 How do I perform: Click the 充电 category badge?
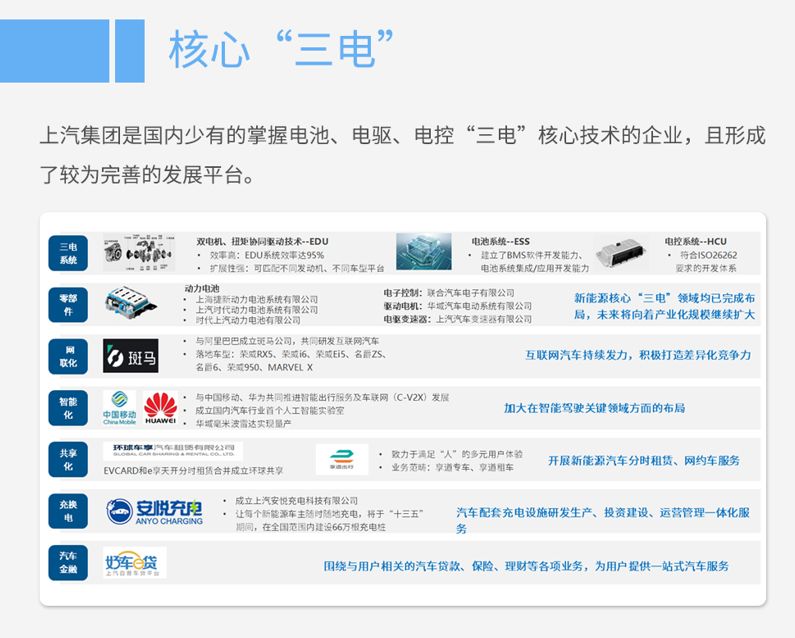coord(68,511)
